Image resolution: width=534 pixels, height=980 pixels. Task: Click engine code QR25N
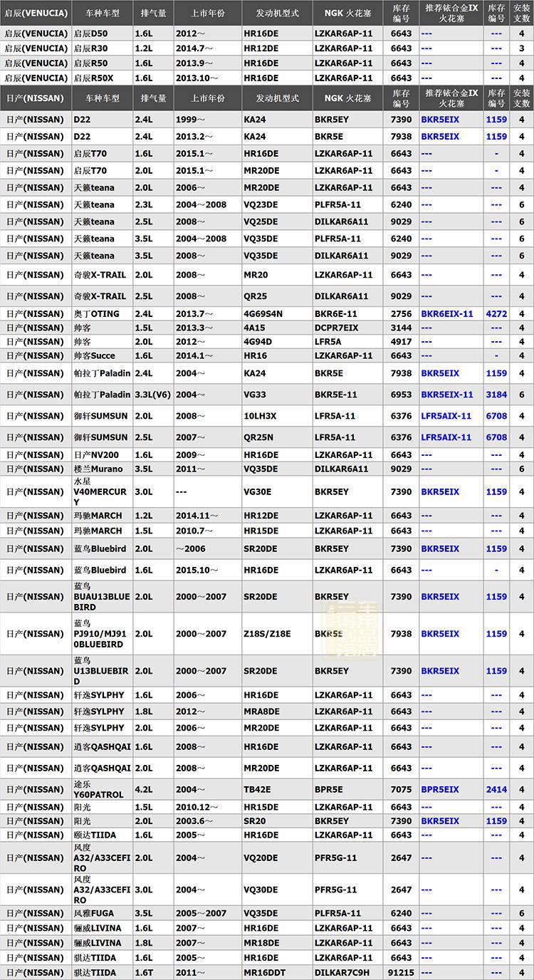pos(258,437)
